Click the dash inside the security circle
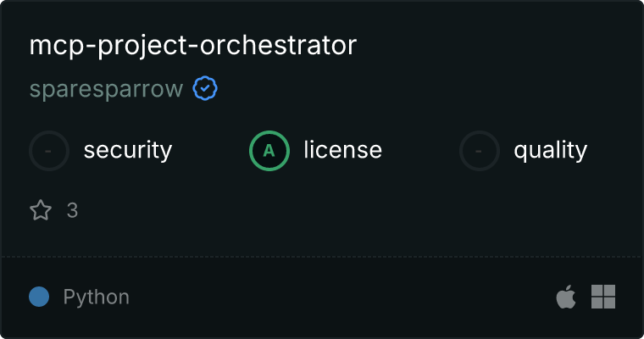Screen dimensions: 644x339 48,151
